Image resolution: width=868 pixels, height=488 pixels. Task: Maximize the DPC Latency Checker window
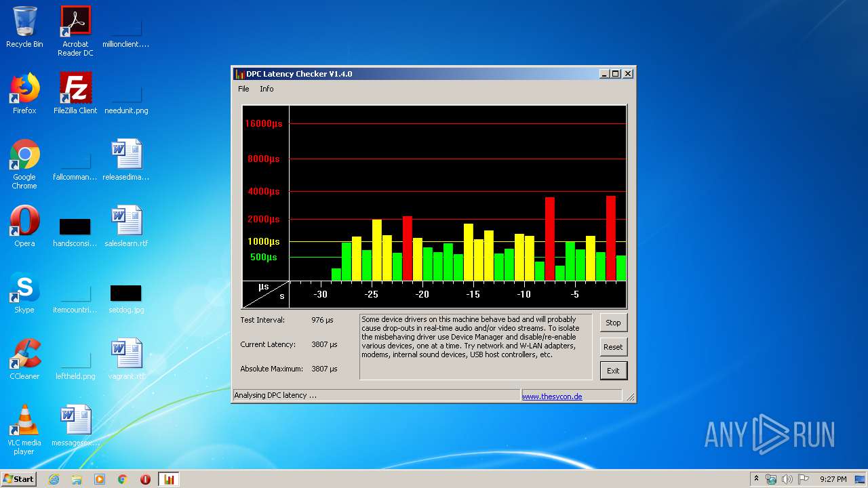tap(616, 74)
